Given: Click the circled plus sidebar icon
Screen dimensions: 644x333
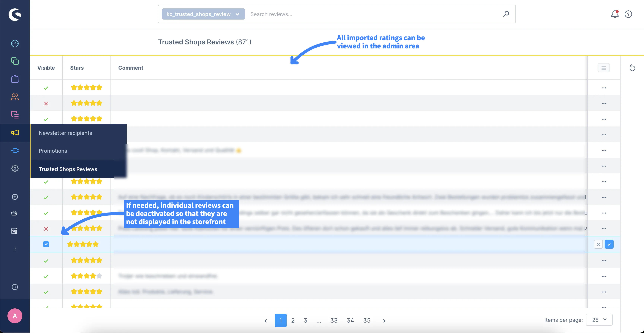Looking at the screenshot, I should click(x=15, y=197).
